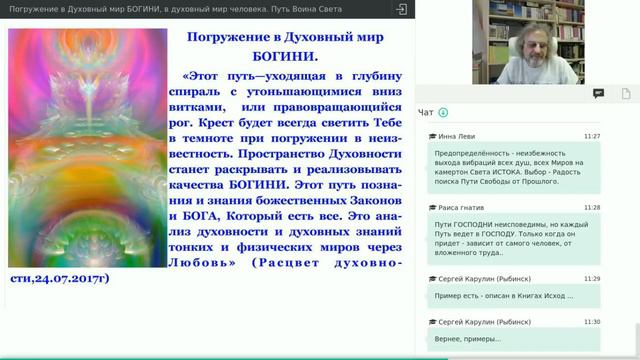Viewport: 640px width, 360px height.
Task: Click the timestamp 11:27
Action: tap(592, 136)
